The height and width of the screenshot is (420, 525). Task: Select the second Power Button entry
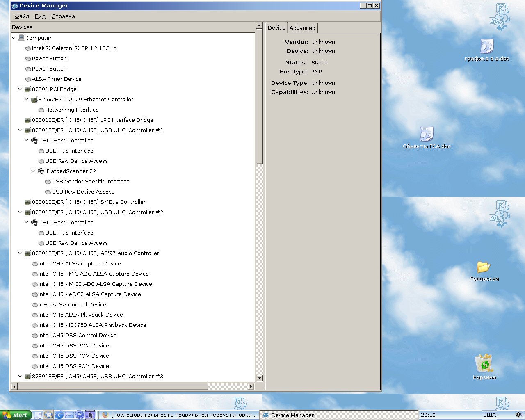pyautogui.click(x=49, y=68)
